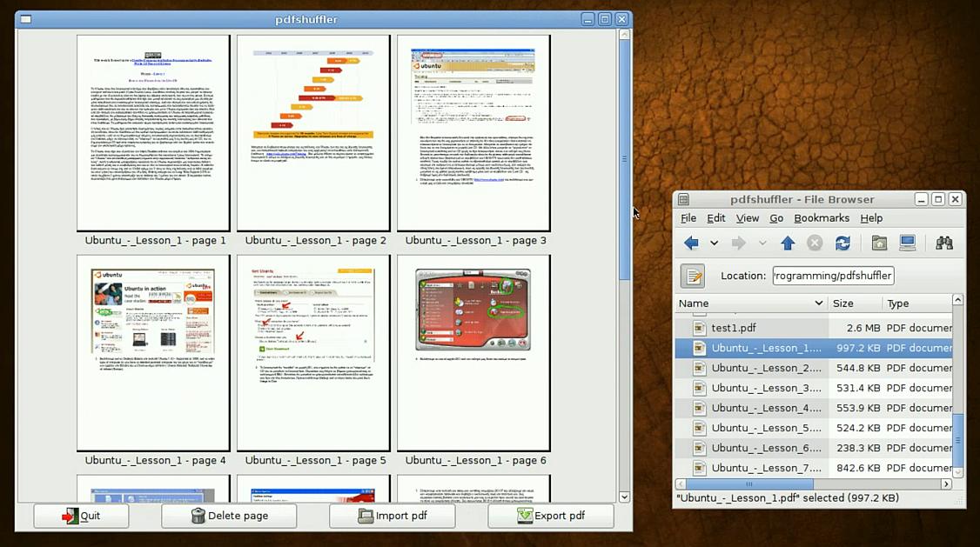Select Ubuntu_-_Lesson_7 file row
Screen dimensions: 980x547
(x=814, y=468)
